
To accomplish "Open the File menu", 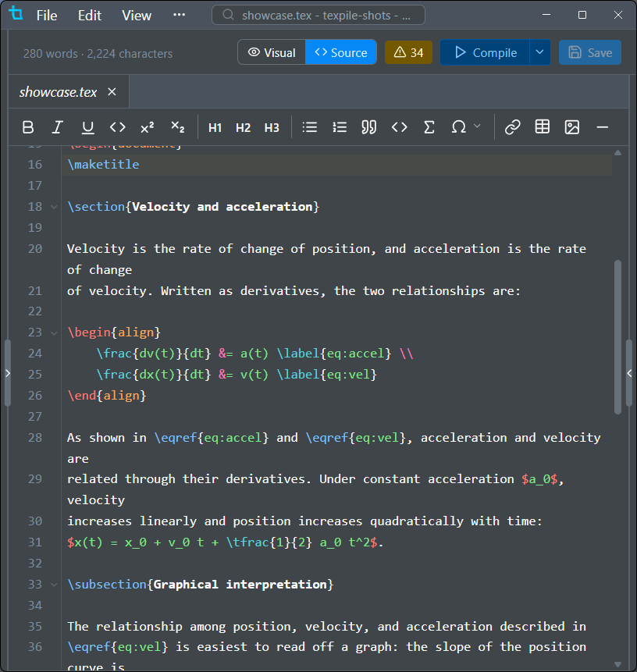I will pos(47,16).
